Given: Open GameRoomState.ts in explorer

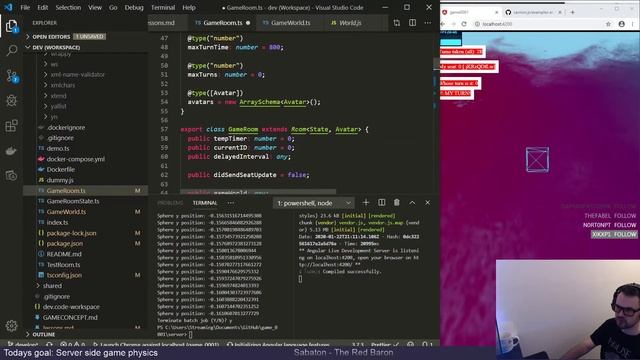Looking at the screenshot, I should point(73,201).
